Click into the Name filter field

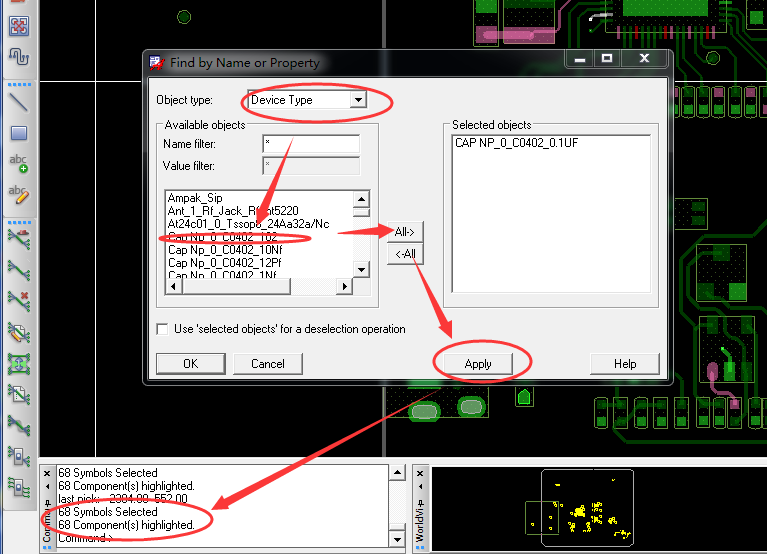click(311, 144)
